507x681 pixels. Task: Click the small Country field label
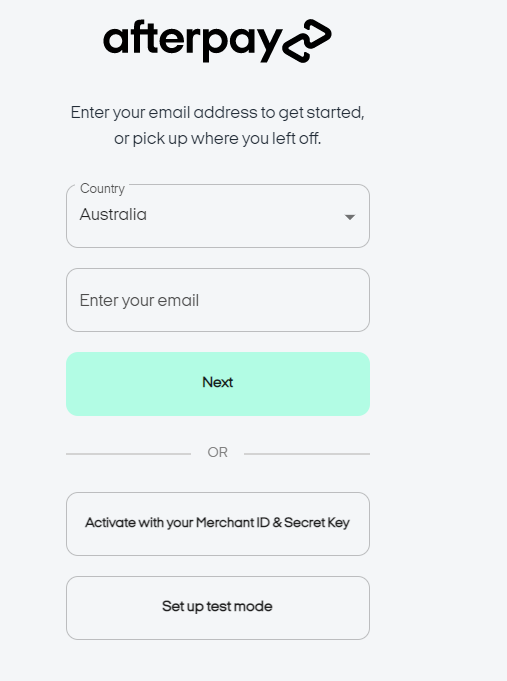103,188
